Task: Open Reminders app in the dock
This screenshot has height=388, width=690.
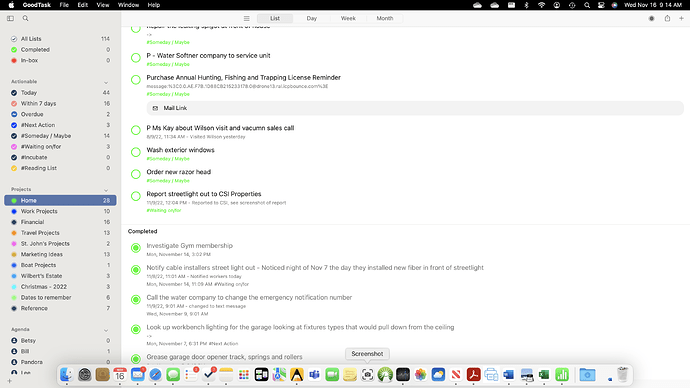Action: pyautogui.click(x=191, y=375)
